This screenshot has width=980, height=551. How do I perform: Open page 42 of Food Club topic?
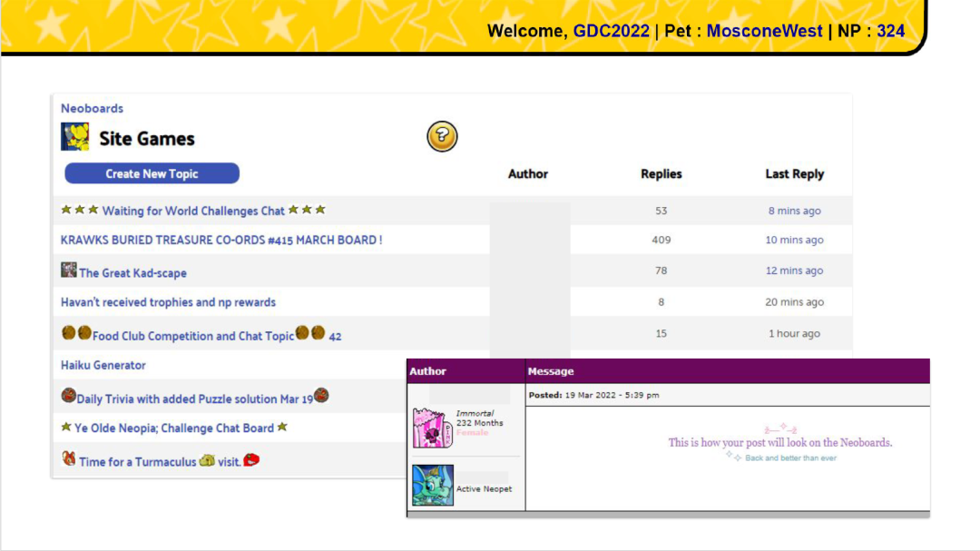point(335,337)
